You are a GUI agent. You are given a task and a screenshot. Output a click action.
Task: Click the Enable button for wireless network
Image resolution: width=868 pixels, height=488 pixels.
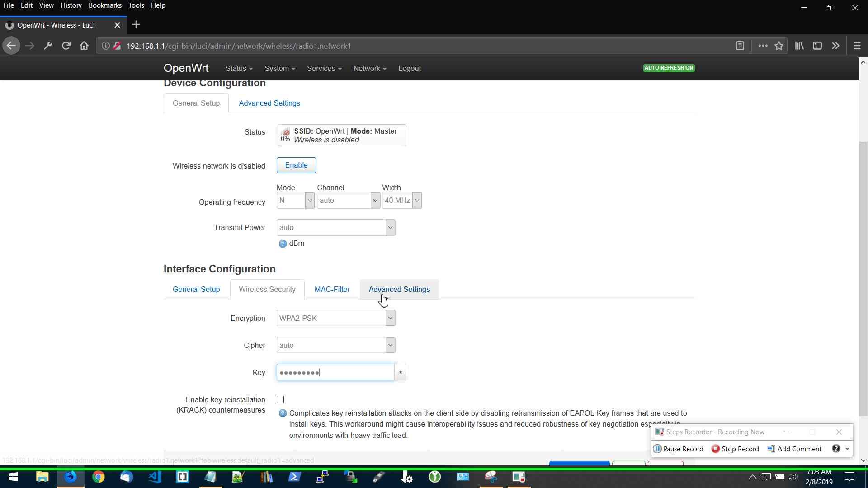296,165
